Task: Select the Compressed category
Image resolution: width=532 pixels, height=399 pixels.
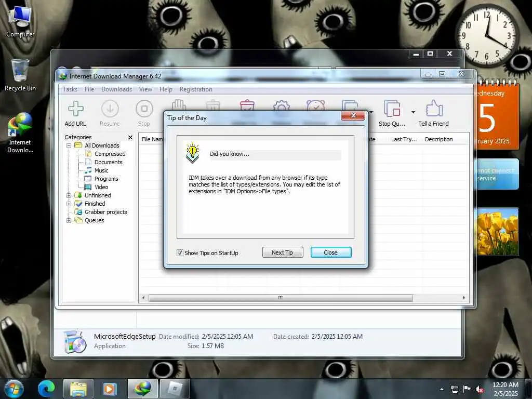Action: [x=110, y=154]
